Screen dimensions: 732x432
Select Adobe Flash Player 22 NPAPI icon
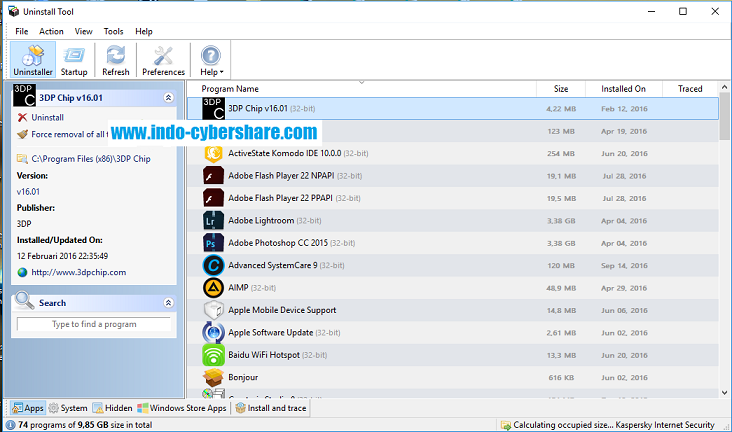213,176
